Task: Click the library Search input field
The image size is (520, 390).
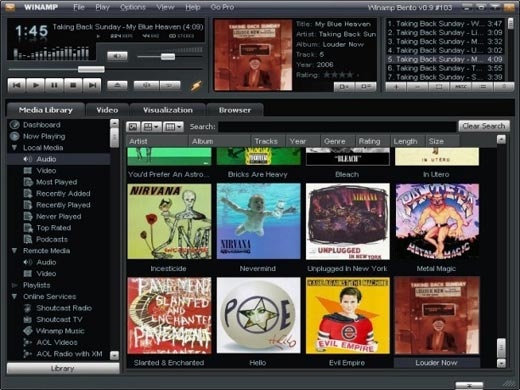Action: tap(337, 127)
